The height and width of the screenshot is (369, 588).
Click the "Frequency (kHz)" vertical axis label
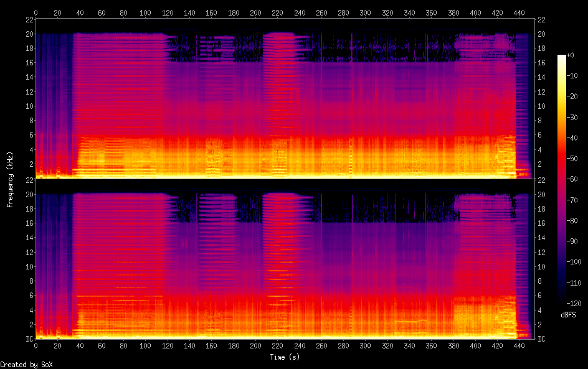(x=10, y=179)
